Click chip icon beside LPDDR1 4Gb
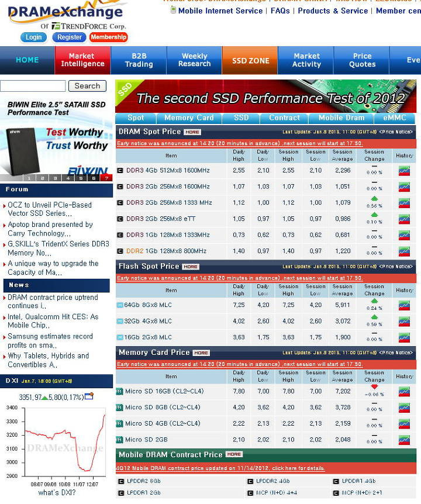Image resolution: width=421 pixels, height=504 pixels. coord(336,481)
